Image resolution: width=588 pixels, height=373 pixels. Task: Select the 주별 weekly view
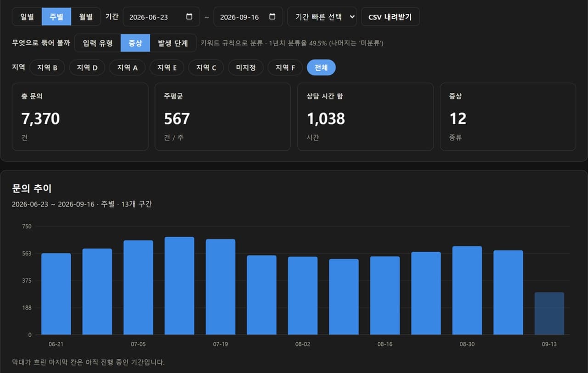(x=56, y=17)
